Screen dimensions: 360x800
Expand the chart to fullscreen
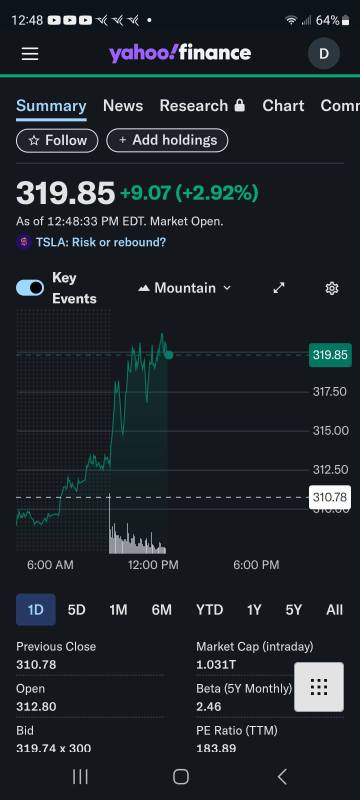pos(279,288)
